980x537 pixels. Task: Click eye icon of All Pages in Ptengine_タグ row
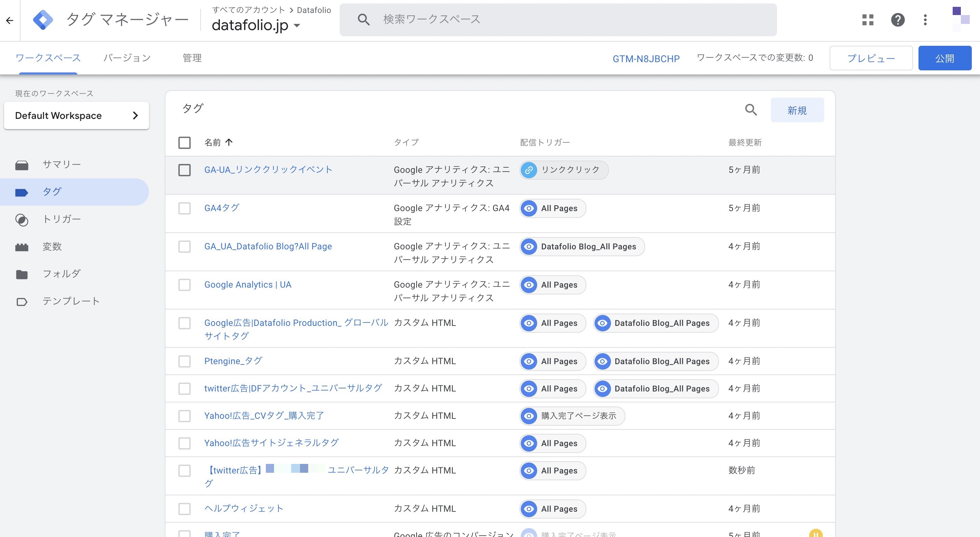click(529, 361)
